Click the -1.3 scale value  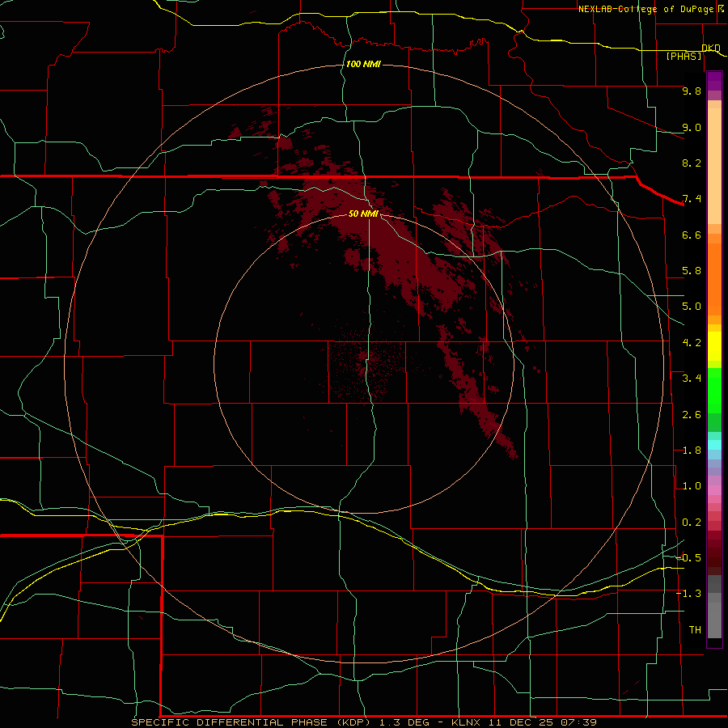689,594
